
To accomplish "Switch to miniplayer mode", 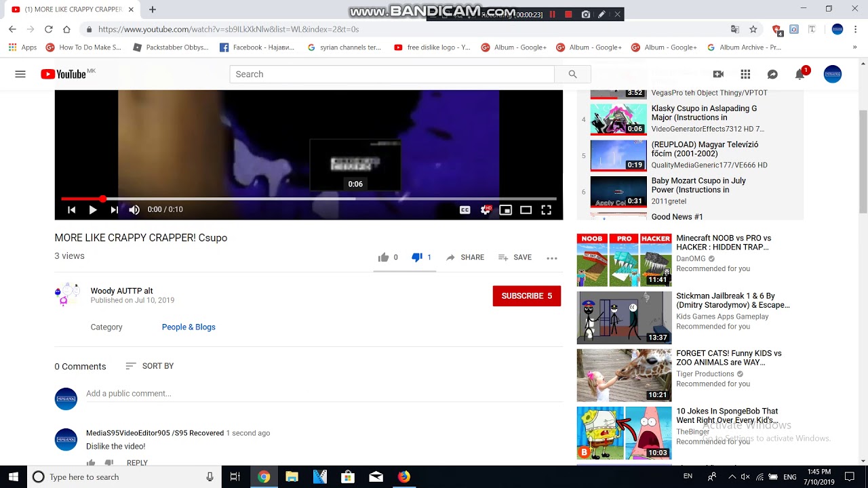I will pos(505,210).
